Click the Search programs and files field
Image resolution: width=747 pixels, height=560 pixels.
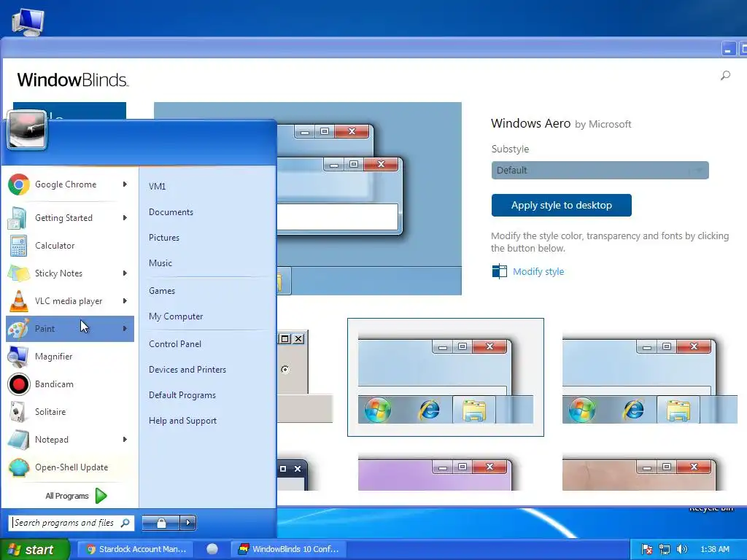(71, 523)
